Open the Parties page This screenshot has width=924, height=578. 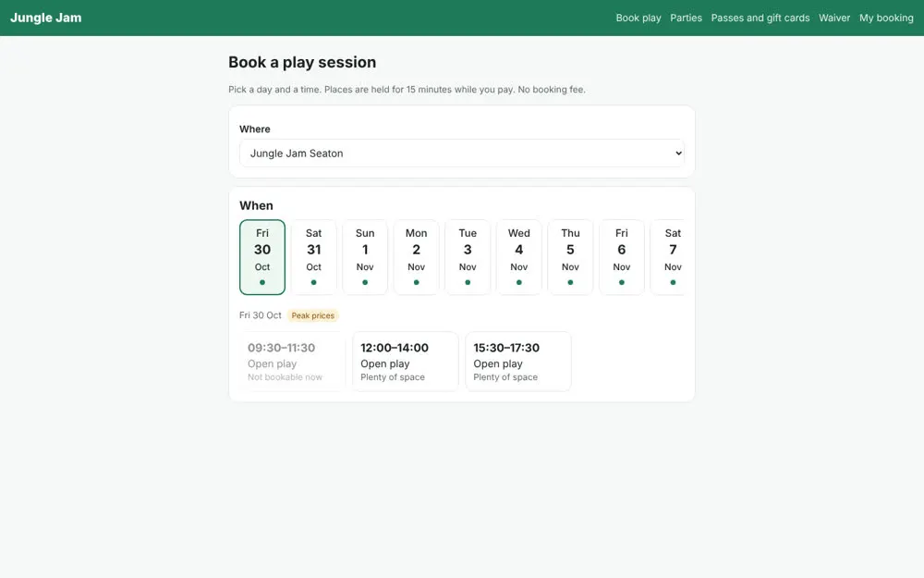click(x=686, y=18)
